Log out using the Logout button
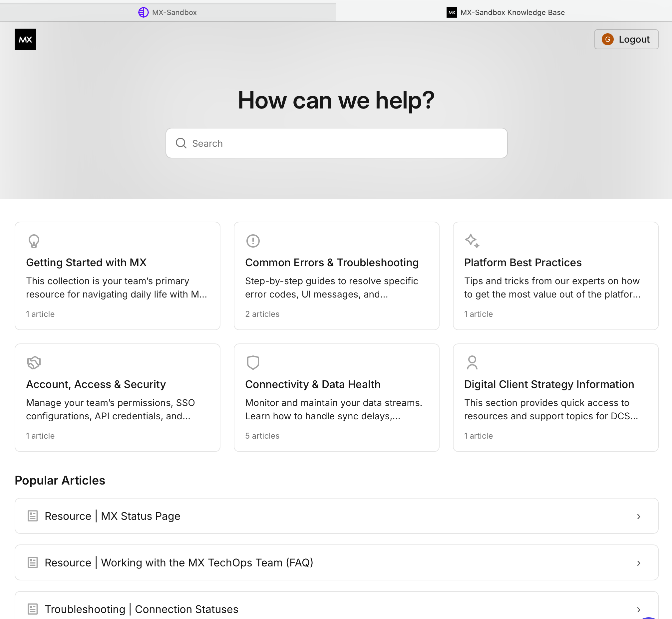Screen dimensions: 672x619 pos(626,39)
